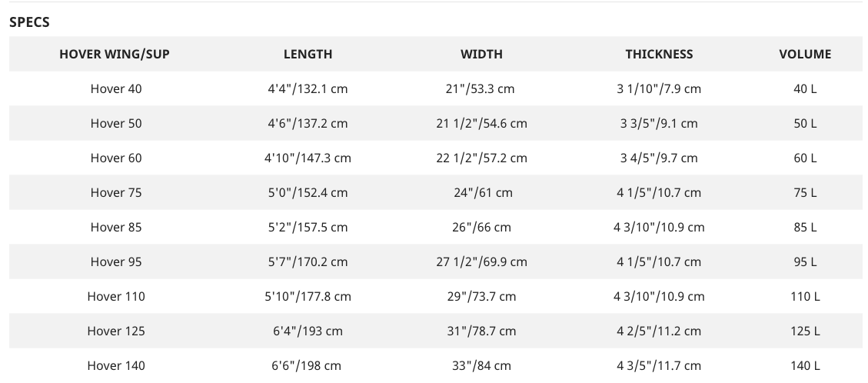
Task: Click the 24"/61 cm width cell
Action: [x=481, y=192]
